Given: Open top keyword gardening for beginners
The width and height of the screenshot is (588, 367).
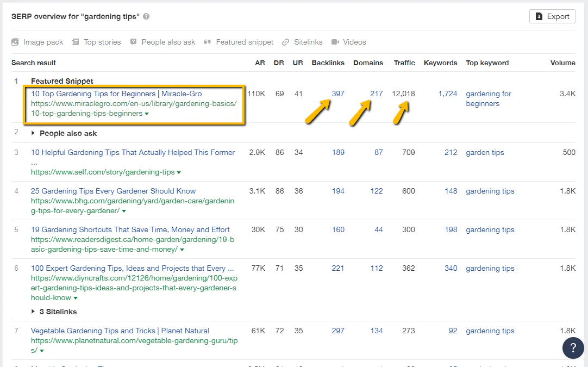Looking at the screenshot, I should click(x=488, y=98).
